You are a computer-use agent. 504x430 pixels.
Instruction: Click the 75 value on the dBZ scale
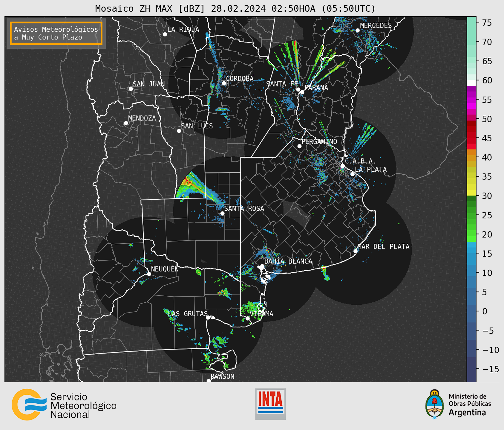[x=487, y=22]
